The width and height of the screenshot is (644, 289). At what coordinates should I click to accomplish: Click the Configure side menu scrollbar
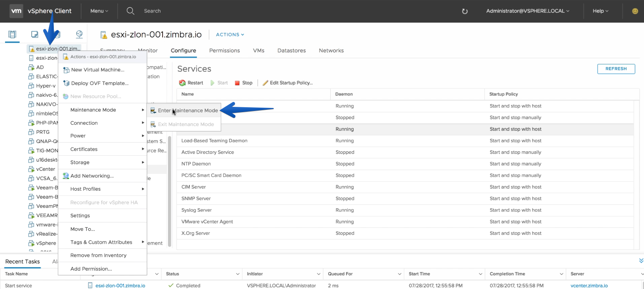point(170,191)
